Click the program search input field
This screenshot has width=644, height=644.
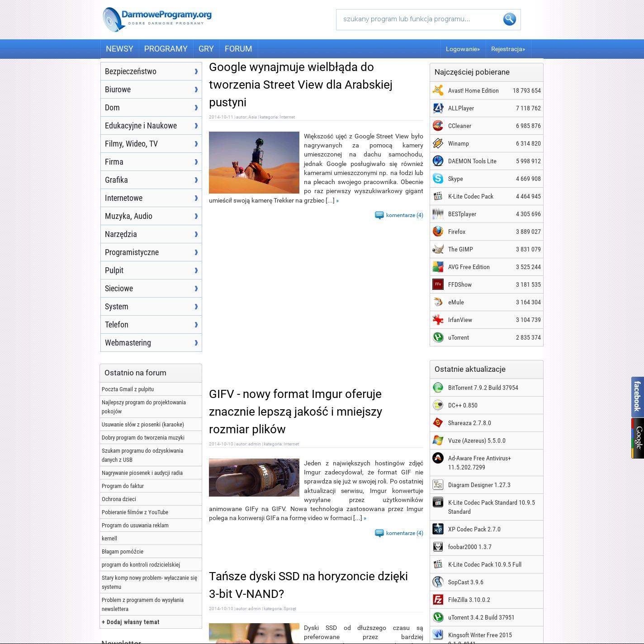[418, 19]
